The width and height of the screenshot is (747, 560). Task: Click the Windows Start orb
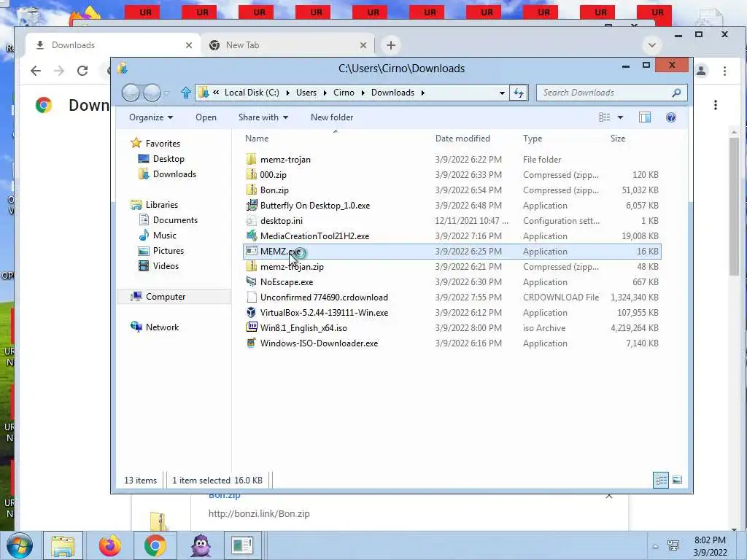click(x=20, y=545)
